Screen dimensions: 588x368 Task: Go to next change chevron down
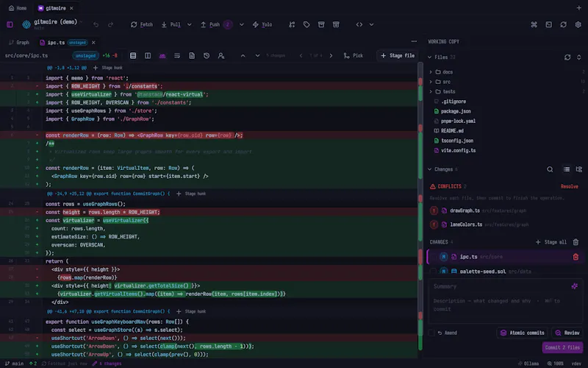[258, 56]
